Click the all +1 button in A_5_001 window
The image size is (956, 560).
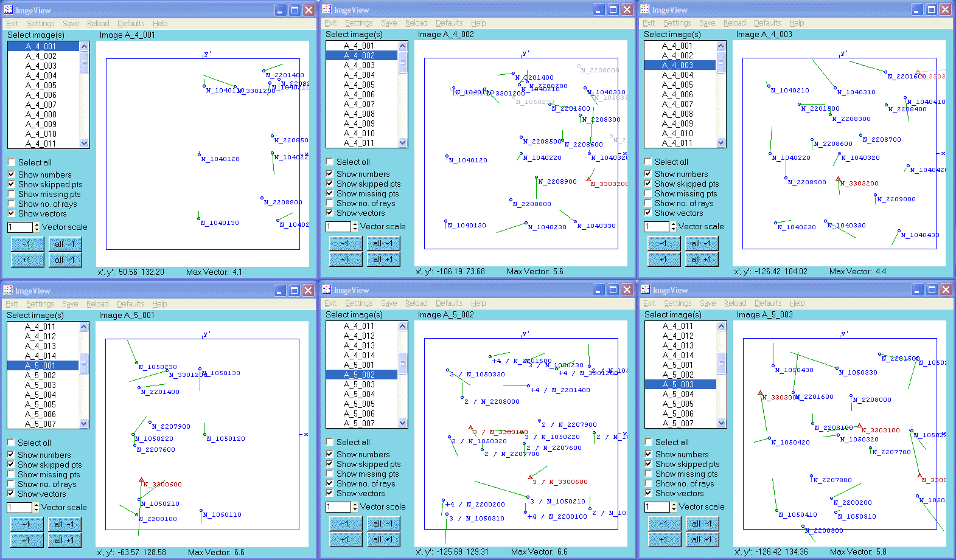click(x=64, y=540)
